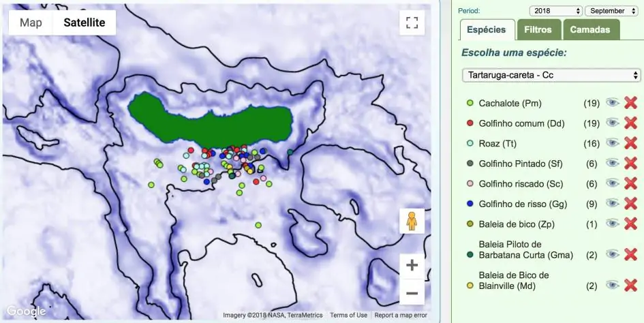
Task: Remove Golfinho de risso (Gg) entry
Action: click(x=630, y=203)
